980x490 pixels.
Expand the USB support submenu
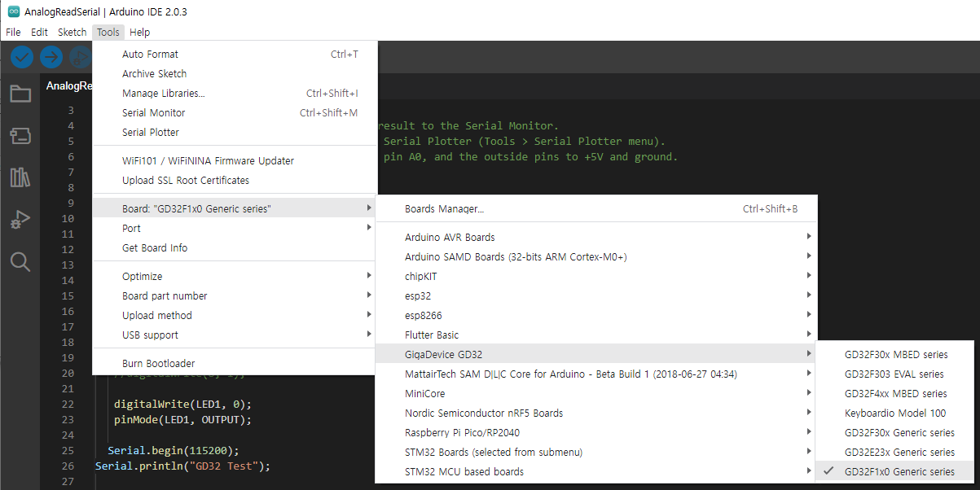click(x=235, y=335)
